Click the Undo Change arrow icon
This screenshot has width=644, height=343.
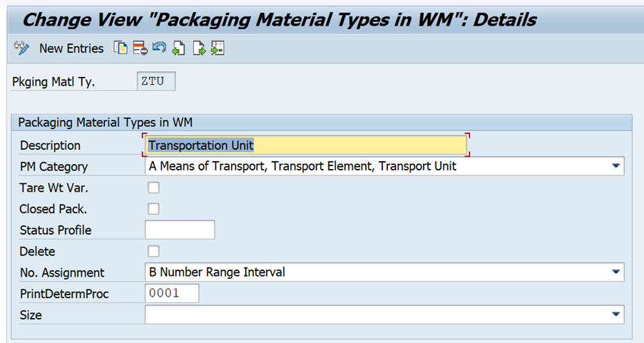pyautogui.click(x=159, y=48)
